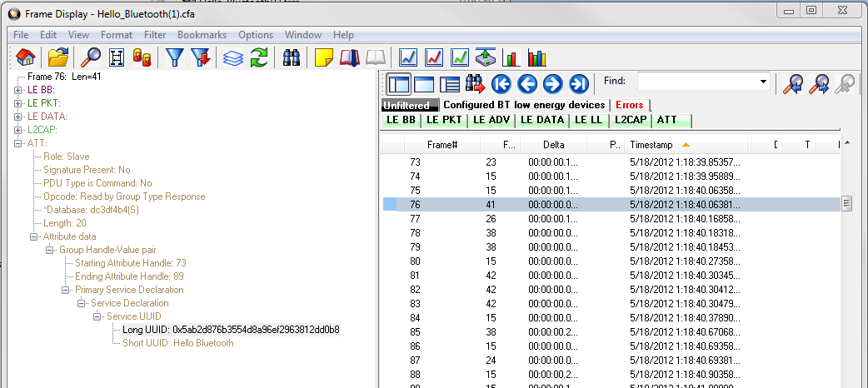Screen dimensions: 868x388
Task: Click binoculars with red arrow icon
Action: click(x=475, y=84)
